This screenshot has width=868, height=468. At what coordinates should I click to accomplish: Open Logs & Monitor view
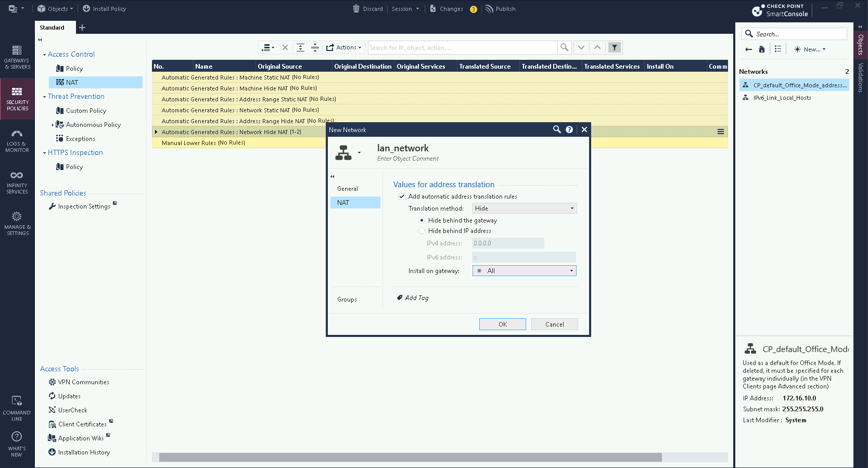coord(17,140)
